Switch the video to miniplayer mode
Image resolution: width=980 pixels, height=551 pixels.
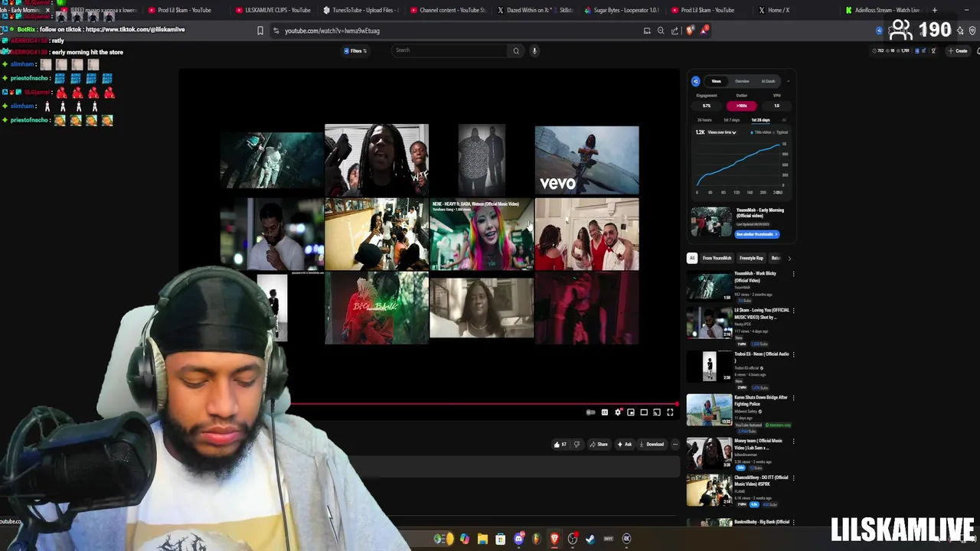(631, 412)
